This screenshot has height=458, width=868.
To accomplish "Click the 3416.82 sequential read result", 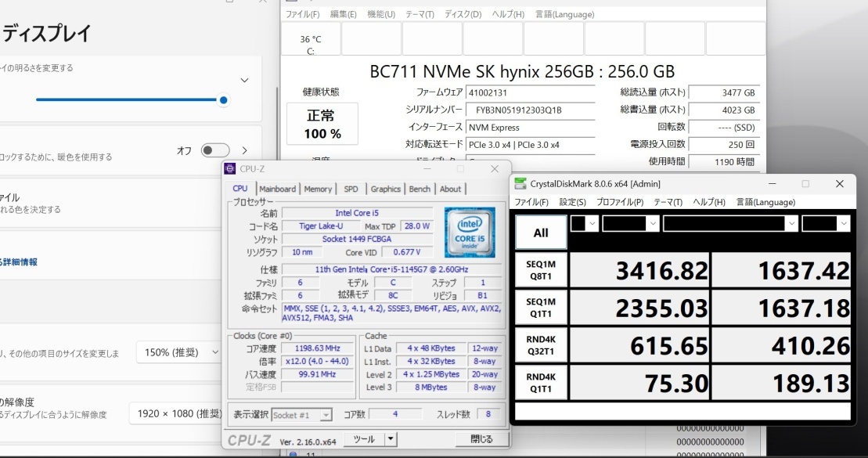I will pyautogui.click(x=639, y=270).
